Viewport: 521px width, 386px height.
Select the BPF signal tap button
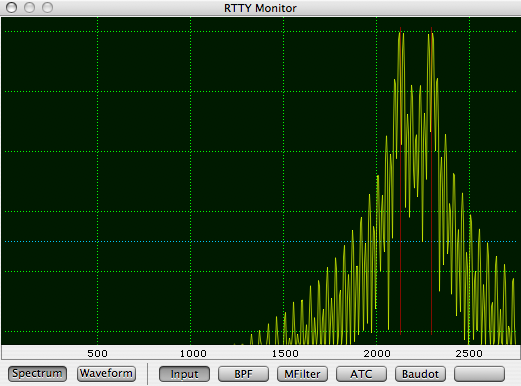coord(243,374)
